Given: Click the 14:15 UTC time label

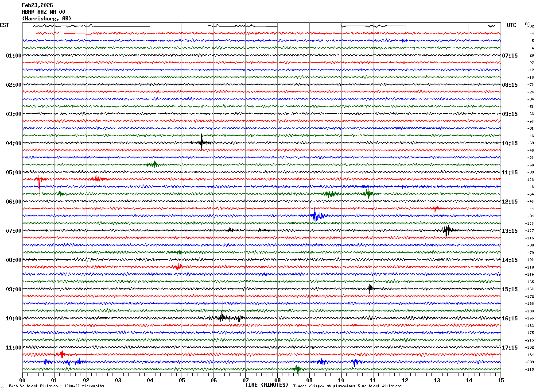Looking at the screenshot, I should pos(510,260).
